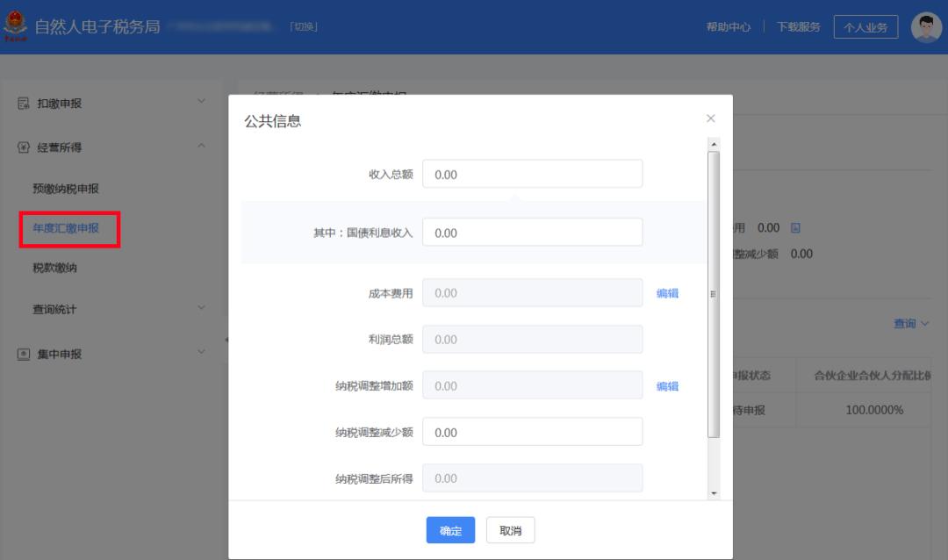The height and width of the screenshot is (560, 948).
Task: Close the 公共信息 dialog with the X
Action: point(710,118)
